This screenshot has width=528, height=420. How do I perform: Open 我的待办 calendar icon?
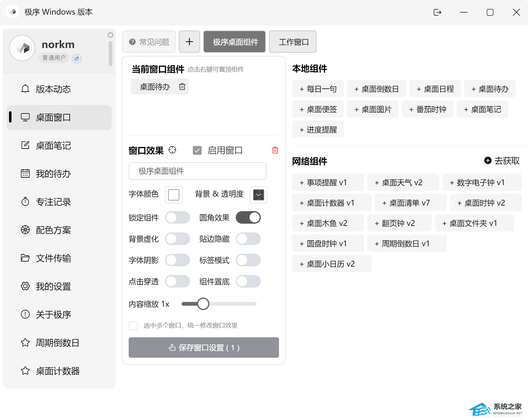(x=25, y=173)
